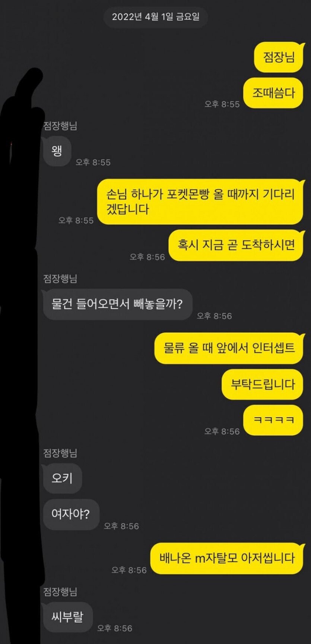Screen dimensions: 311x644
Task: Tap the 포켓몬빵 올 때까지 message
Action: tap(200, 201)
